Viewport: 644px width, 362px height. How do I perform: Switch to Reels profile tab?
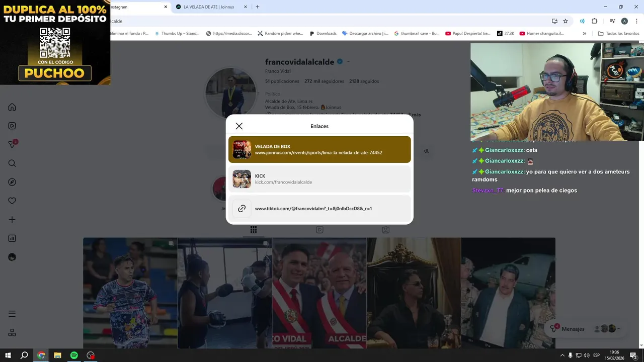point(319,230)
